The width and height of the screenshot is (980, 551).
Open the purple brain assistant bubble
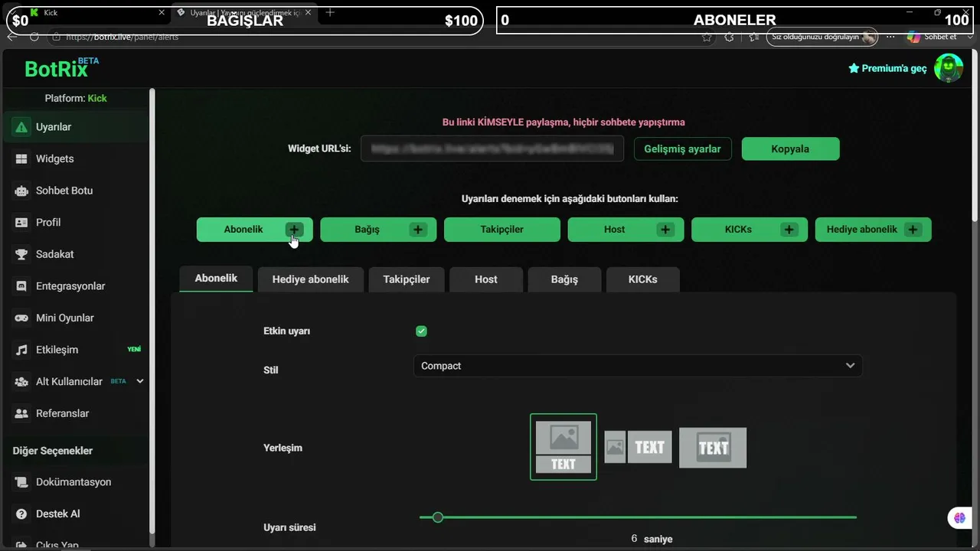tap(959, 518)
